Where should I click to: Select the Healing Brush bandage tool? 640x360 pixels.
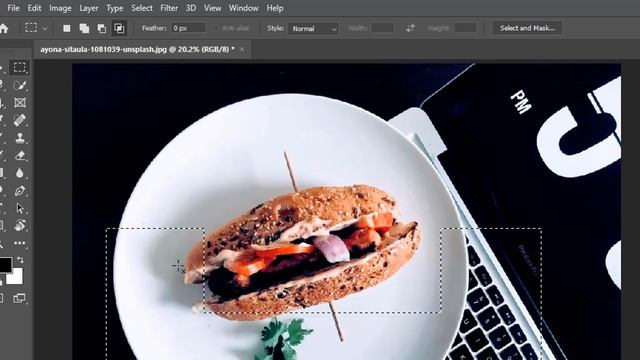point(20,120)
